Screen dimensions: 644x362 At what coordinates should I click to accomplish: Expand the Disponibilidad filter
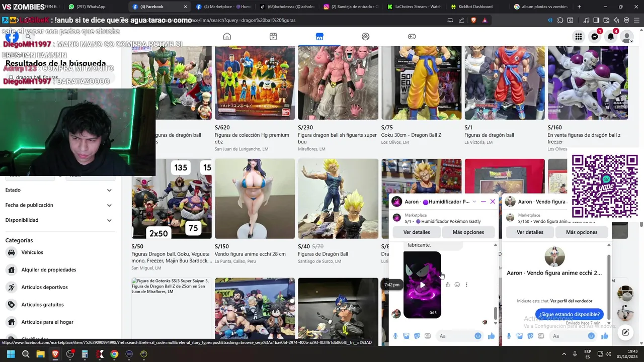[58, 220]
